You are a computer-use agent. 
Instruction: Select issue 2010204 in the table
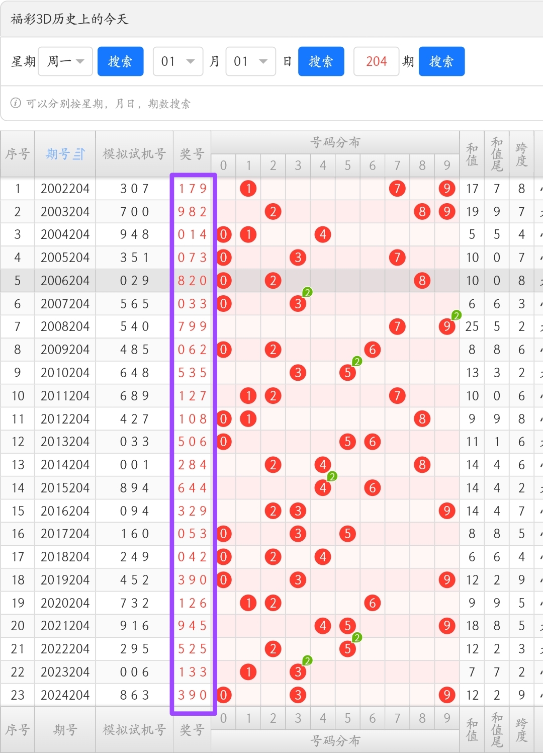[65, 373]
